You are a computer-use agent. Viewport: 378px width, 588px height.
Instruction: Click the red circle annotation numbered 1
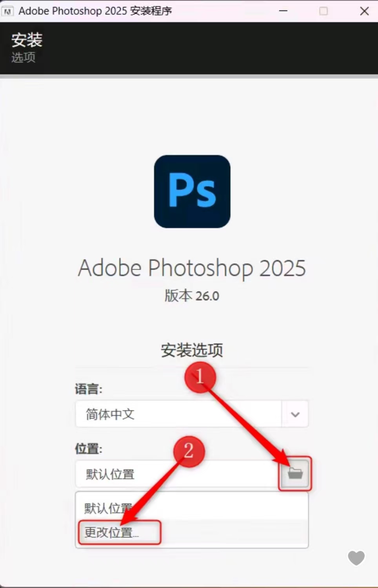click(x=200, y=377)
